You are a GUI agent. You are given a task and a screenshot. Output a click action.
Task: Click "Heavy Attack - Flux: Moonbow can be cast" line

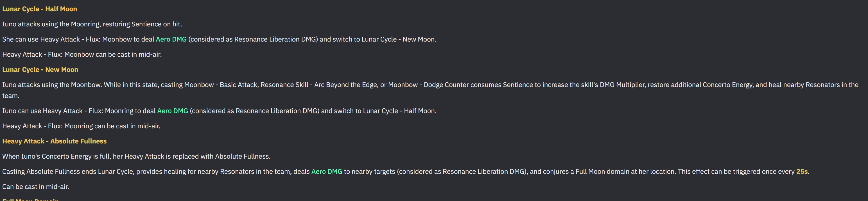click(x=82, y=54)
